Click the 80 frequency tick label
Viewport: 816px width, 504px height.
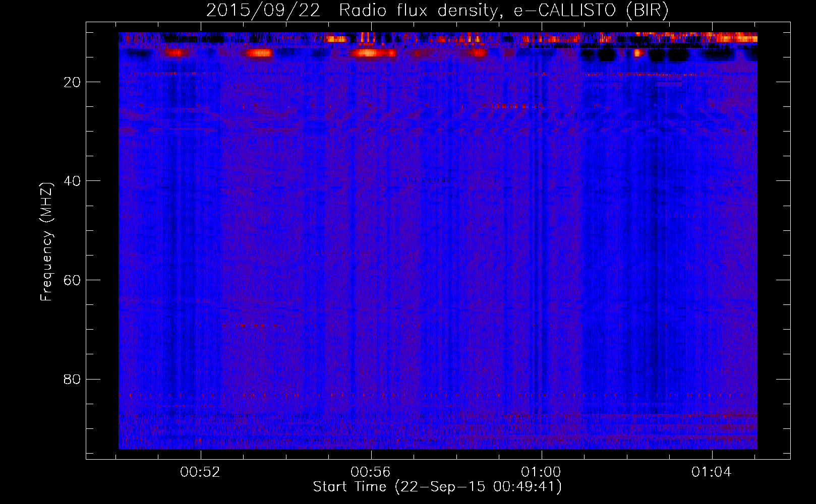(x=73, y=379)
